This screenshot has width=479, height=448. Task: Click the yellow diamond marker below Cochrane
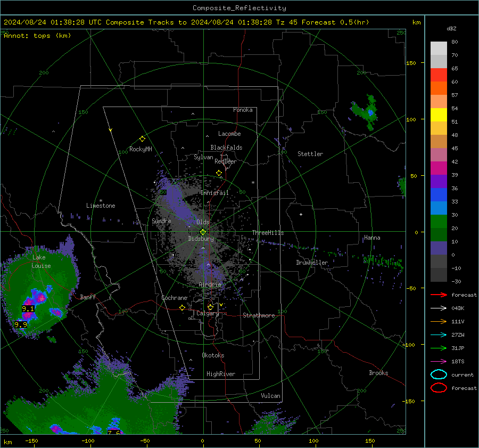click(x=182, y=308)
